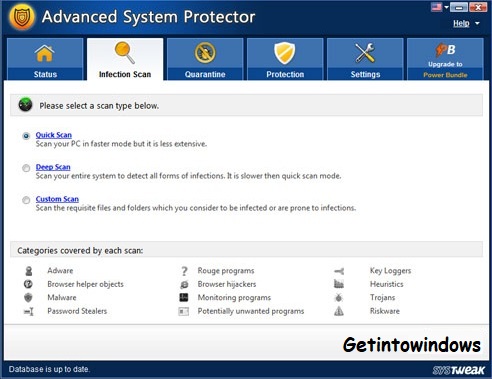Select the Custom Scan radio button

point(26,200)
